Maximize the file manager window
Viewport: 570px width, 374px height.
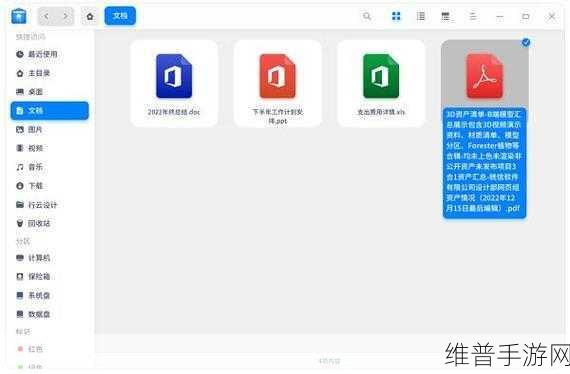point(526,16)
